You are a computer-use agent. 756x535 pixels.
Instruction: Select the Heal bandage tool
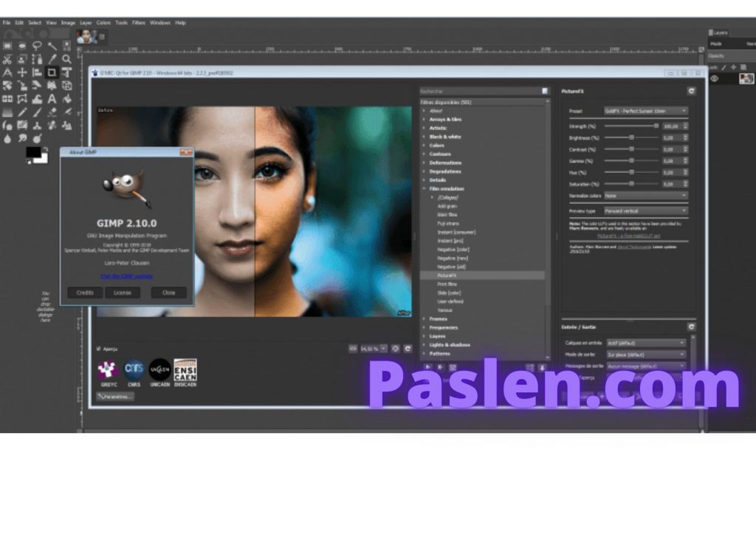(52, 126)
